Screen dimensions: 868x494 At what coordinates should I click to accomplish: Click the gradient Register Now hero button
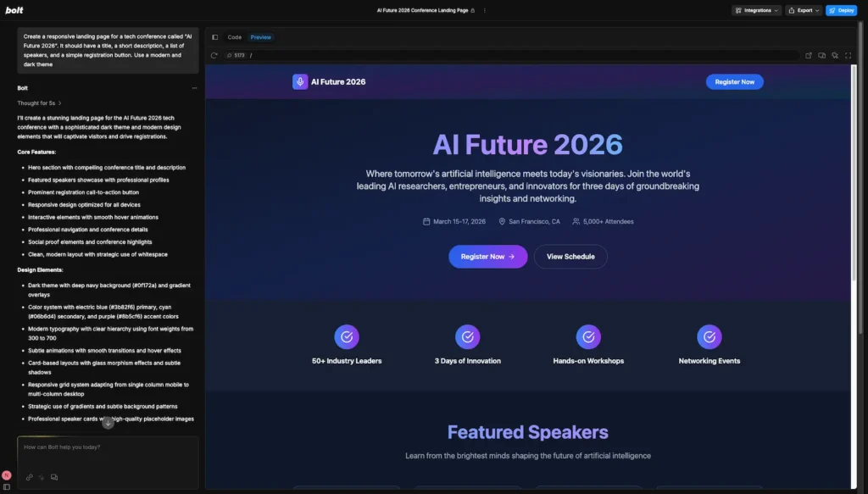(487, 257)
